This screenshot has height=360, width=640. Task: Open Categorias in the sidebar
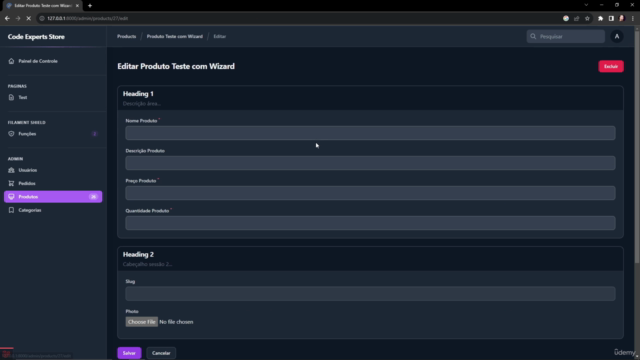click(x=30, y=210)
